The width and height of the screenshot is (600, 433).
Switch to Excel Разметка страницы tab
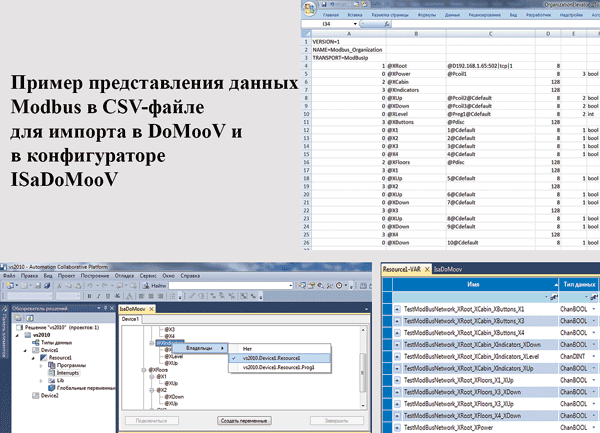[x=390, y=15]
